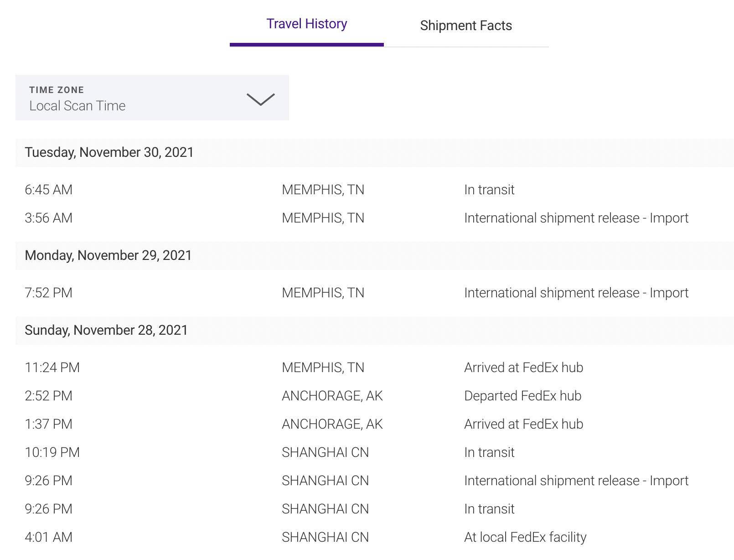Click the TIME ZONE label
The width and height of the screenshot is (734, 560).
[57, 90]
